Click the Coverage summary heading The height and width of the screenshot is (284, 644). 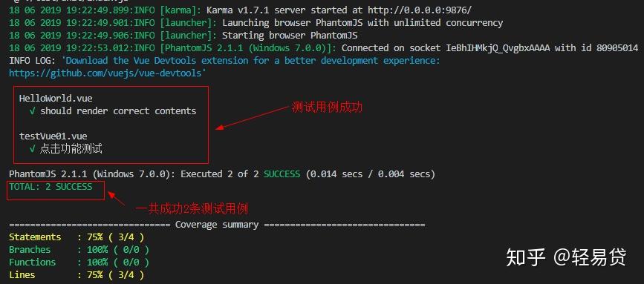point(217,225)
